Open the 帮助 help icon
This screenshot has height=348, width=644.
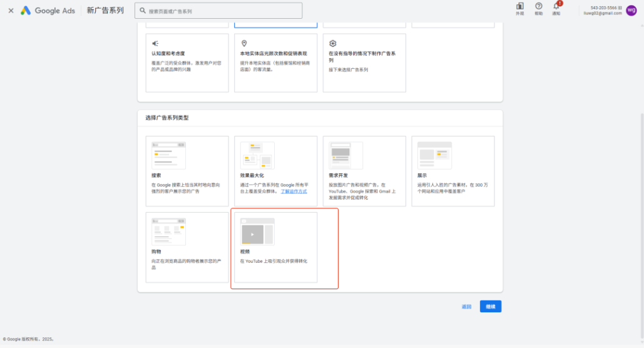click(538, 8)
